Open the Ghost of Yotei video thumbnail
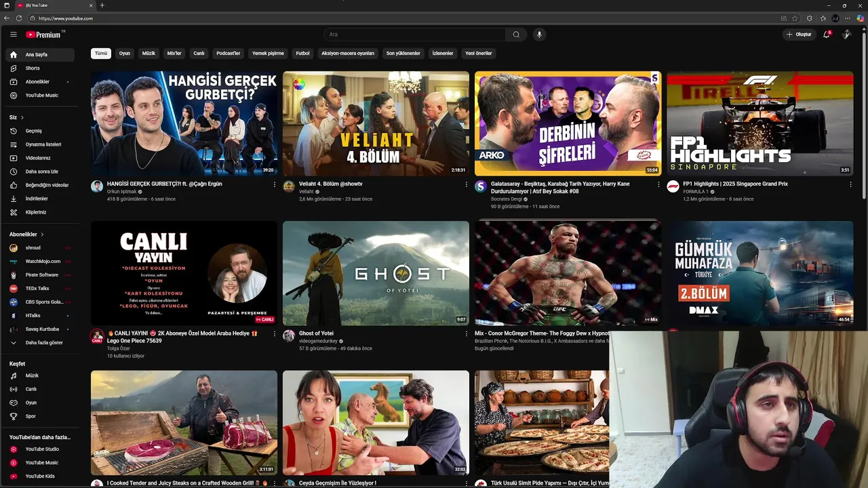The height and width of the screenshot is (488, 868). pyautogui.click(x=376, y=273)
